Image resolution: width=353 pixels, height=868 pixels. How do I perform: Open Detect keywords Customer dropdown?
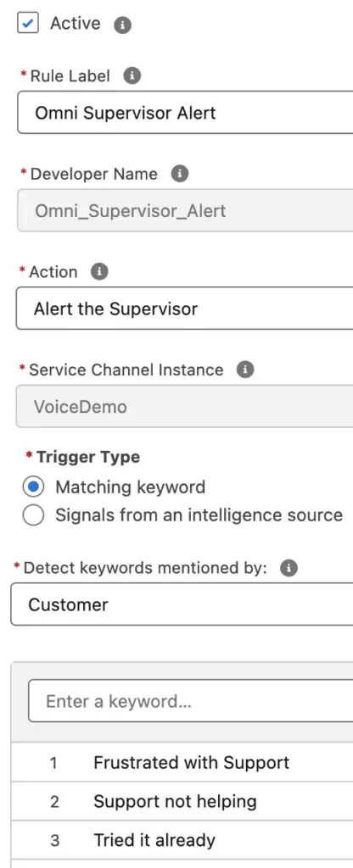[x=182, y=604]
